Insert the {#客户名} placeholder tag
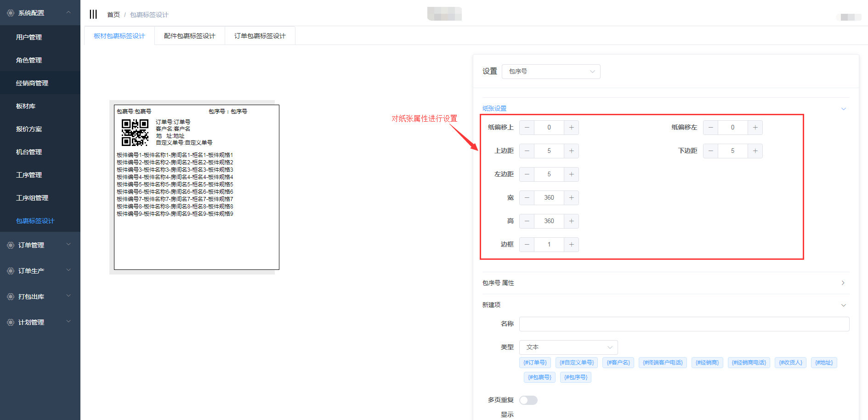868x420 pixels. (x=618, y=363)
